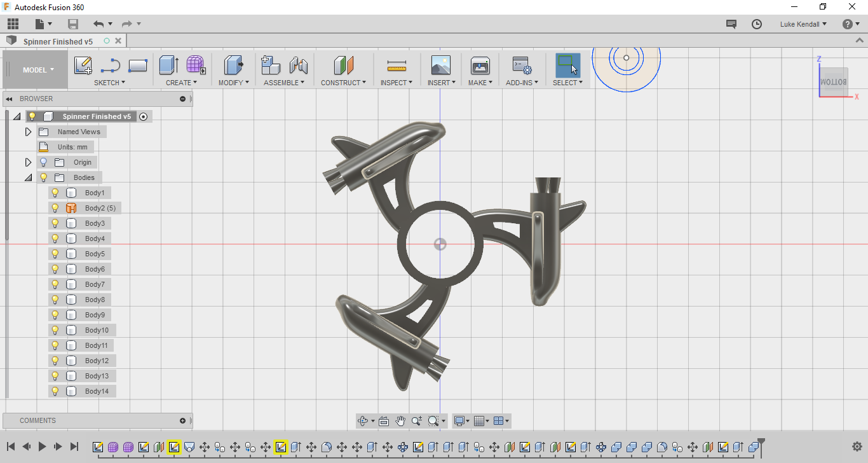Click the BOTTOM face of view cube

[x=833, y=83]
